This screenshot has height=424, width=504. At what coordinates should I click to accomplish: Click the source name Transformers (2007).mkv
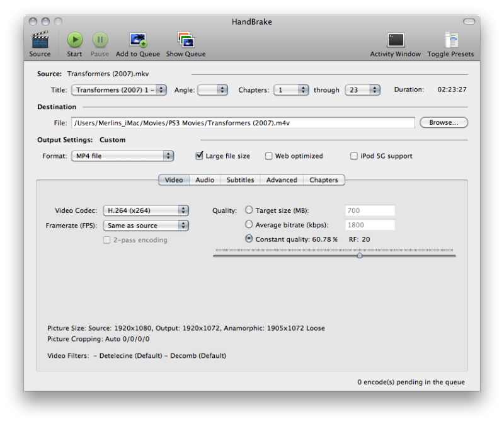[108, 74]
